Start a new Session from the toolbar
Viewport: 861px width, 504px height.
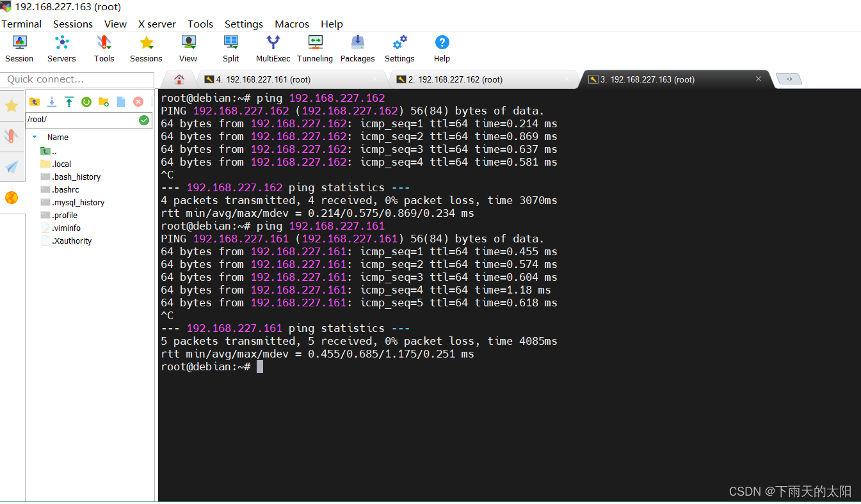coord(19,49)
